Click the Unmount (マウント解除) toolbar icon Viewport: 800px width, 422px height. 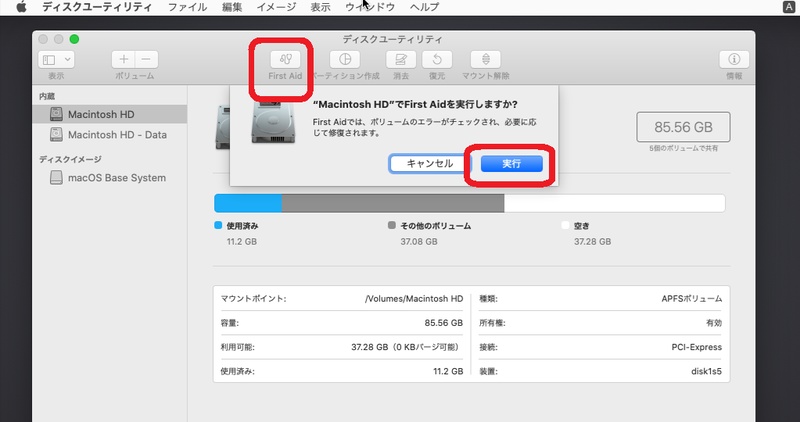pos(485,60)
